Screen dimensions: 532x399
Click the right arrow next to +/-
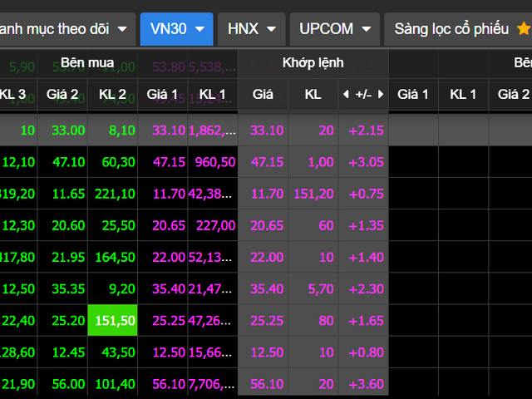pos(381,95)
